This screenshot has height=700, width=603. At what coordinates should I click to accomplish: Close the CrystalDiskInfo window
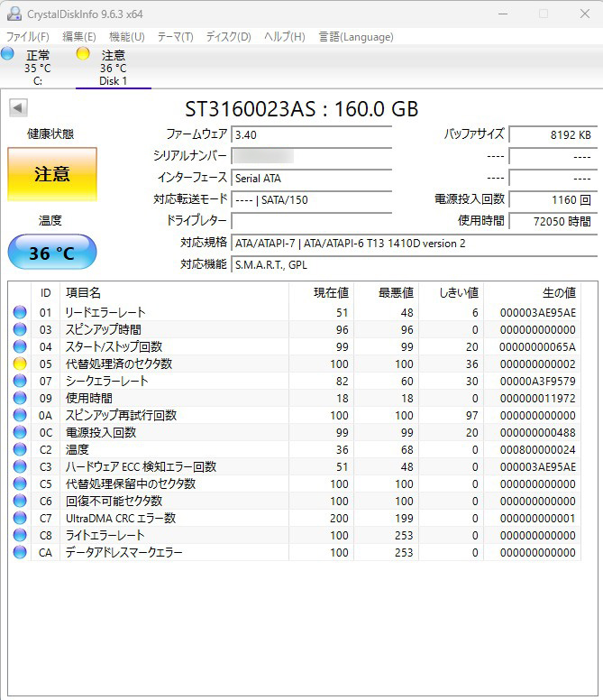click(x=585, y=14)
